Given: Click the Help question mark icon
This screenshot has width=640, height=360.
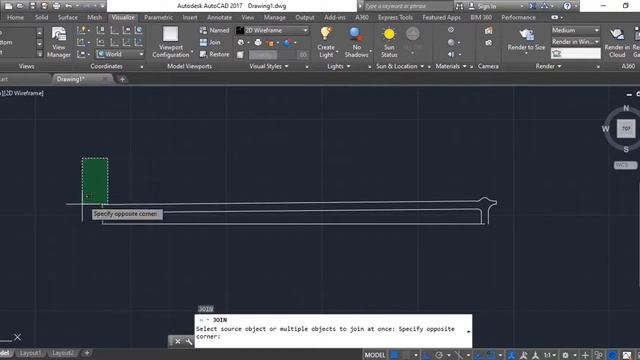Looking at the screenshot, I should [567, 6].
